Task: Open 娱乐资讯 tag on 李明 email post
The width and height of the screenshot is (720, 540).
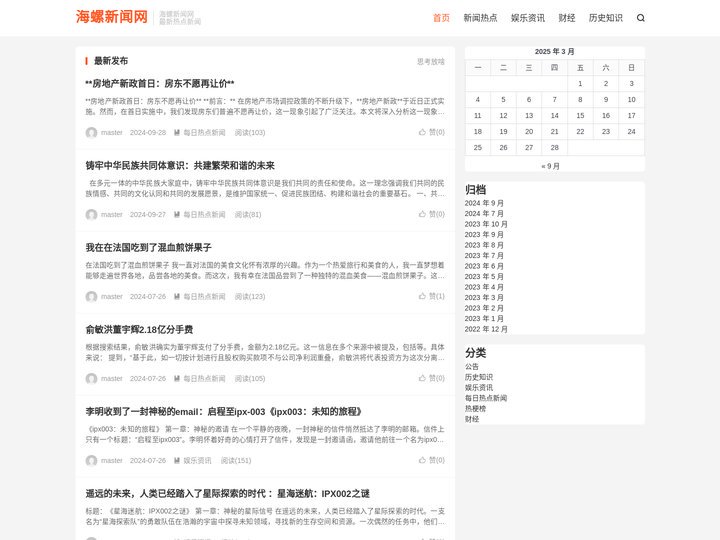Action: click(197, 461)
